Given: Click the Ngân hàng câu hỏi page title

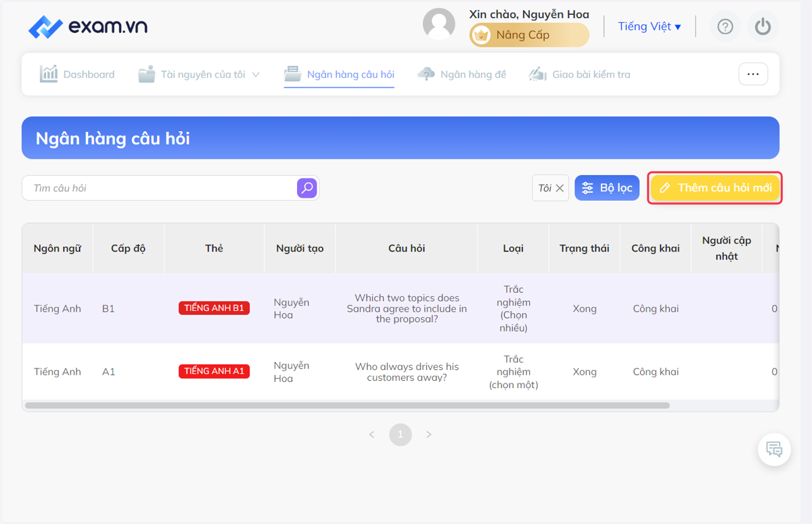Looking at the screenshot, I should click(113, 139).
